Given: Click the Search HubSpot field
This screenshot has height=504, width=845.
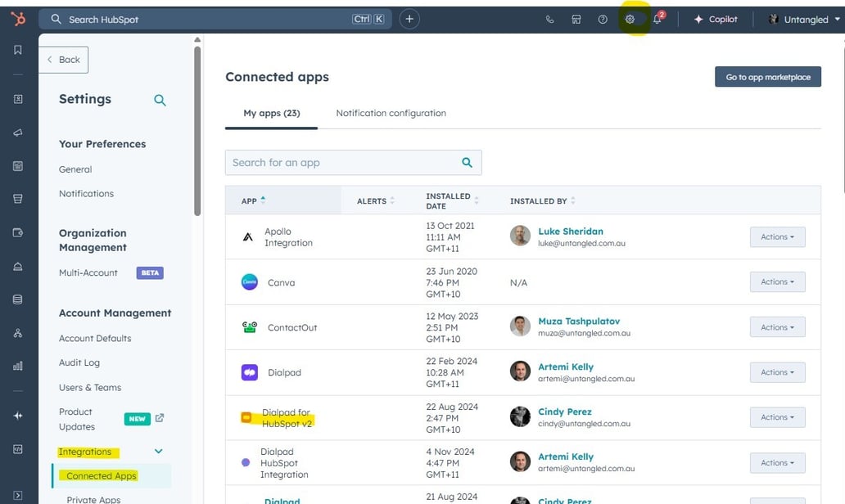Looking at the screenshot, I should [215, 20].
